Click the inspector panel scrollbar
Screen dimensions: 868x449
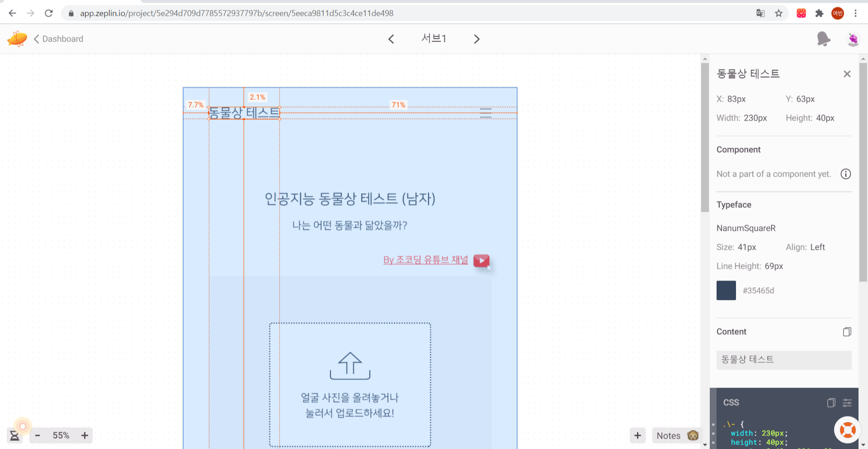tap(863, 172)
